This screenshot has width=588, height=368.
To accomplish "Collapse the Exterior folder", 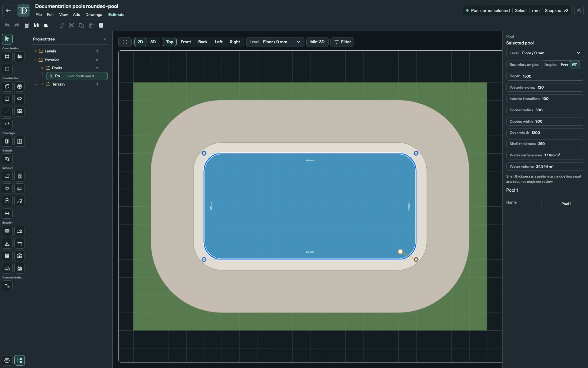I will (x=35, y=60).
